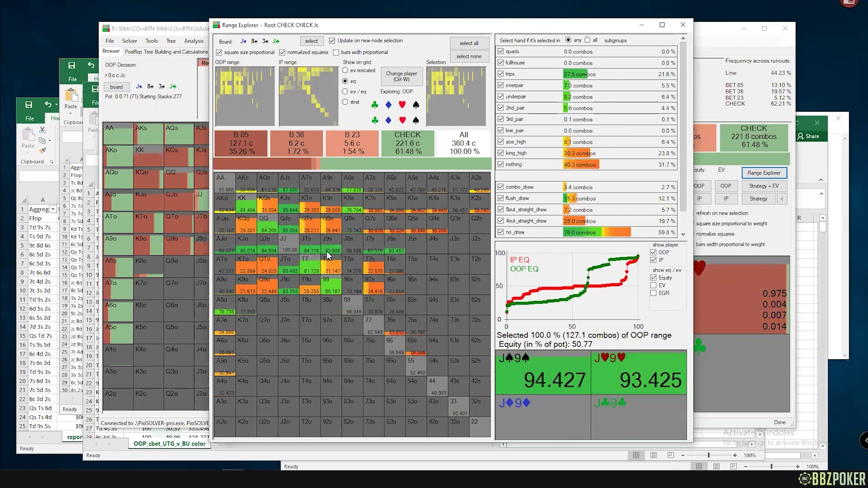Viewport: 868px width, 488px height.
Task: Click the bottom-row black spade suit icon
Action: (x=416, y=120)
